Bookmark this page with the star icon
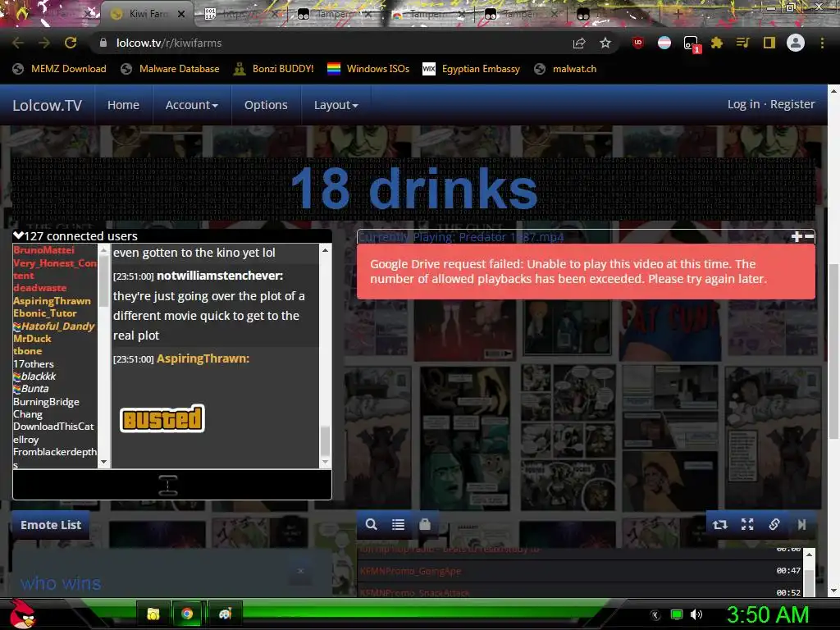840x630 pixels. (x=605, y=43)
